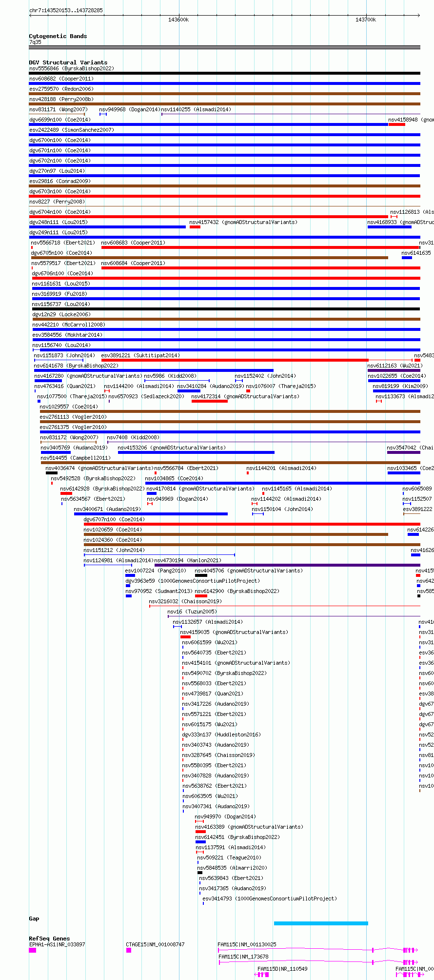Select nsv949968 (Dogan2014) variant
This screenshot has width=434, height=980.
click(103, 114)
